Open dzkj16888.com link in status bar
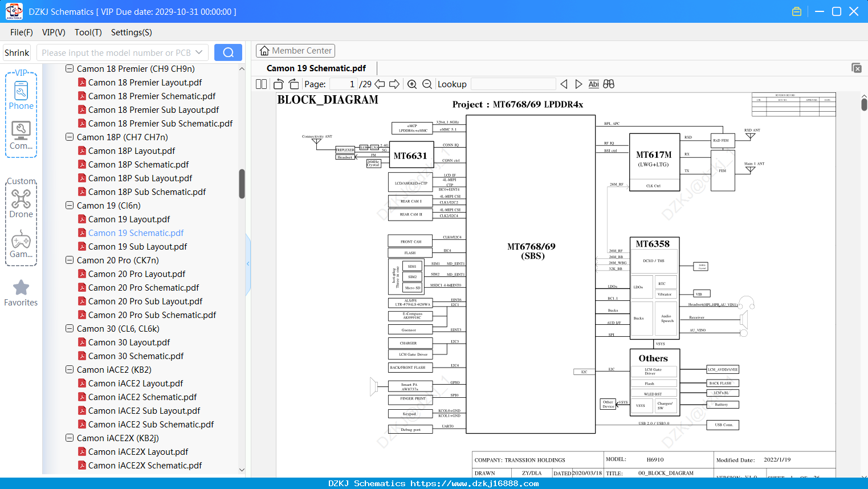The width and height of the screenshot is (868, 489). (x=474, y=483)
